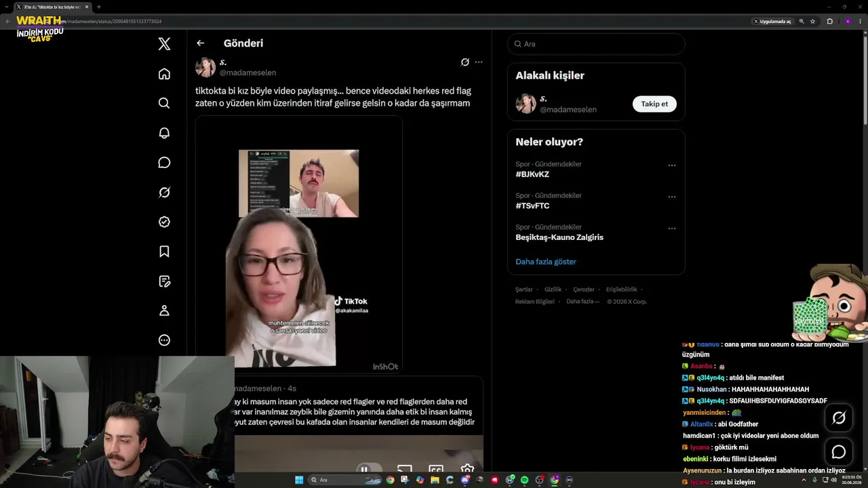
Task: Click Daha fazla göster under trends
Action: pos(546,262)
